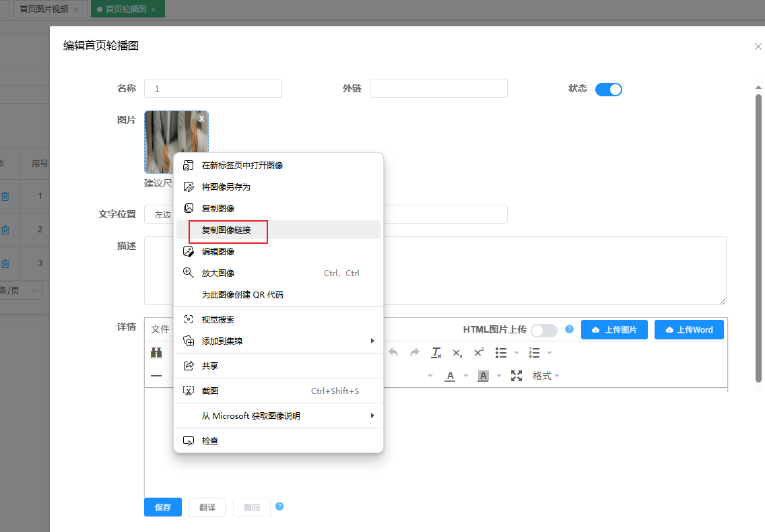The width and height of the screenshot is (765, 532).
Task: Click the editor fullscreen icon
Action: click(517, 376)
